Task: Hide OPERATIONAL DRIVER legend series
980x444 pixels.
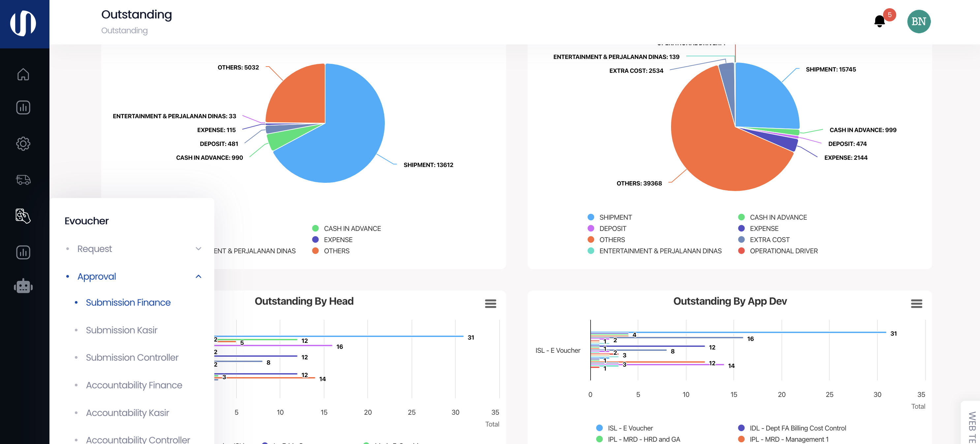Action: (783, 251)
